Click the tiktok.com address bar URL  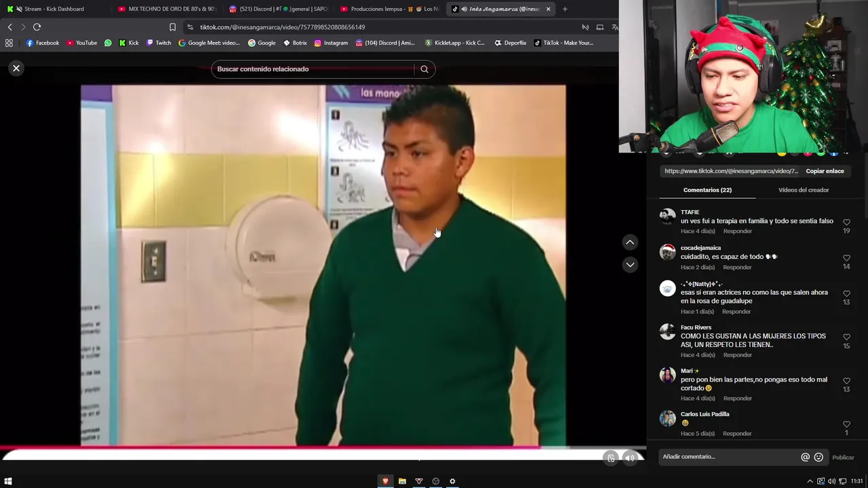point(283,27)
